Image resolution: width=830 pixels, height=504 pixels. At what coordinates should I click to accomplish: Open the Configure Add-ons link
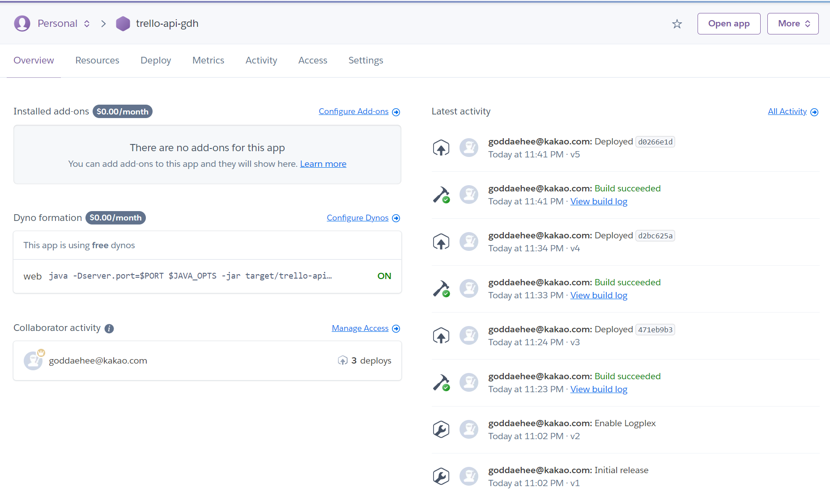[353, 111]
